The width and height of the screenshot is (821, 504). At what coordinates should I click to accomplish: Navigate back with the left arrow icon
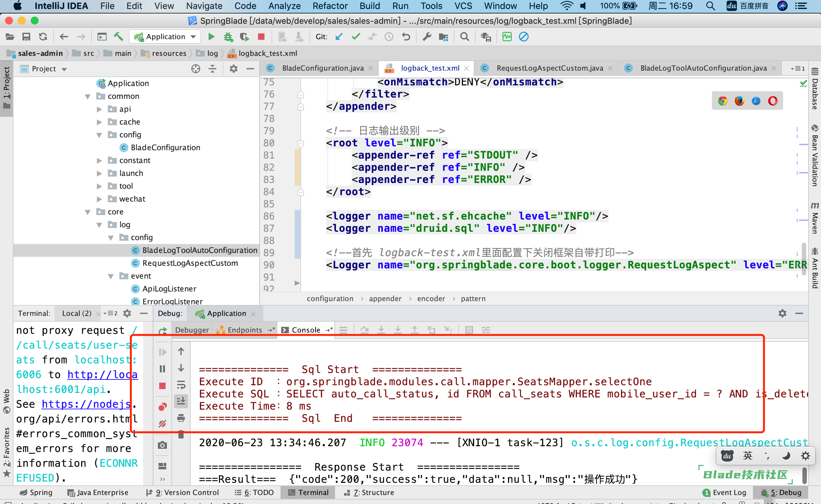point(64,37)
